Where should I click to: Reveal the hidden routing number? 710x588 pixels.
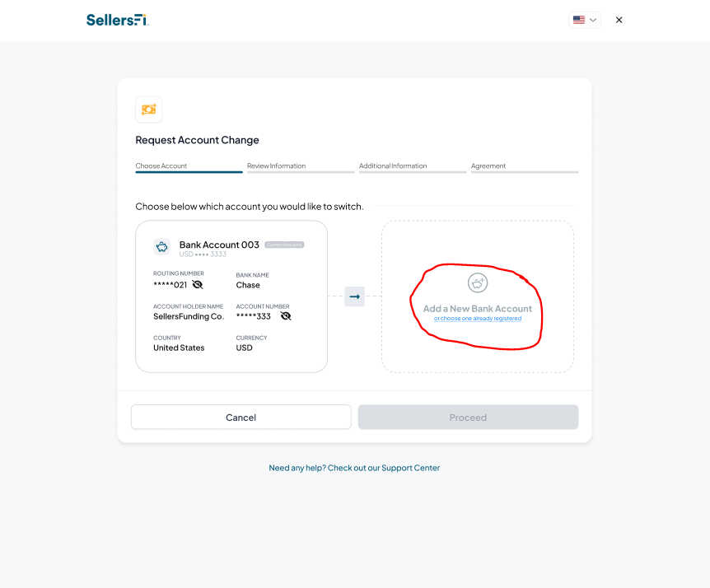(x=198, y=284)
